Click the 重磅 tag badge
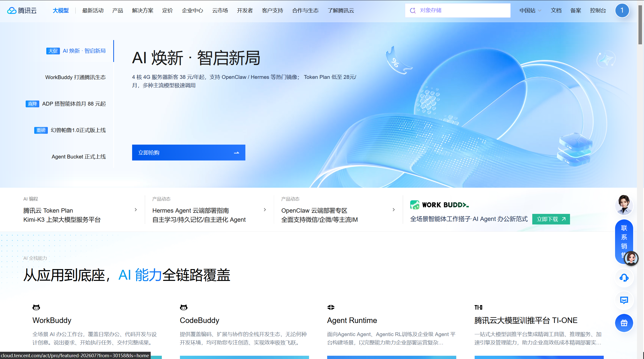Viewport: 644px width, 359px height. (41, 130)
